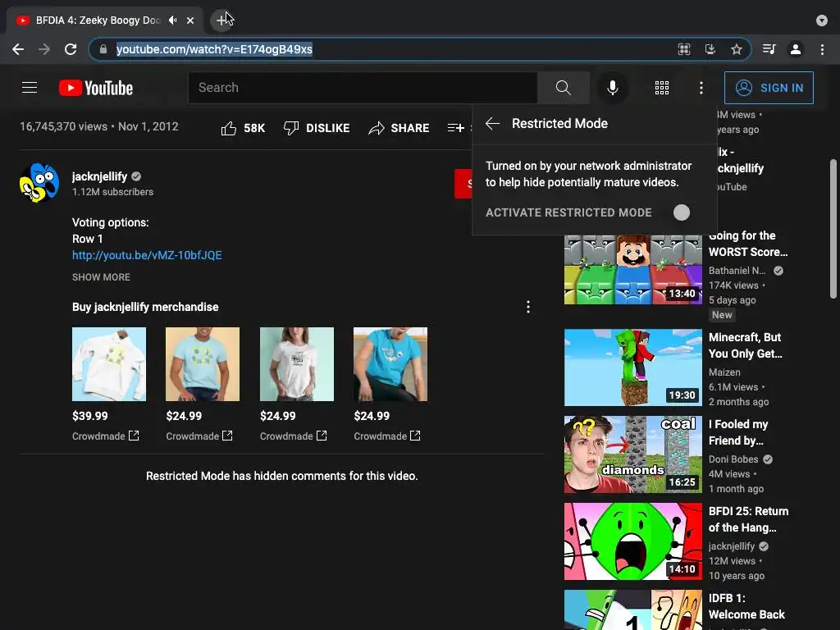Click the install app icon in address bar
The height and width of the screenshot is (630, 840).
click(x=710, y=49)
